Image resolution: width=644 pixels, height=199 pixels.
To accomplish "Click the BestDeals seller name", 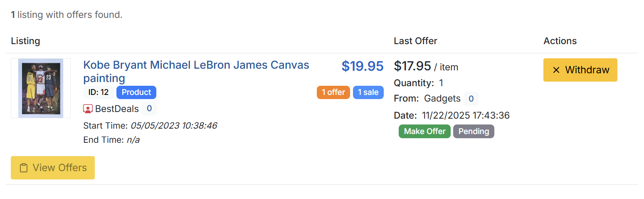I will pos(117,109).
